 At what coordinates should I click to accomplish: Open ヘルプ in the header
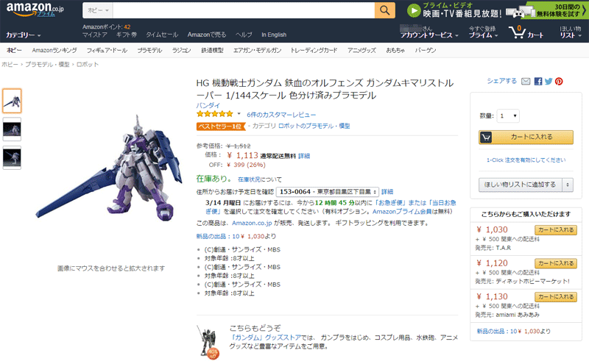[244, 35]
